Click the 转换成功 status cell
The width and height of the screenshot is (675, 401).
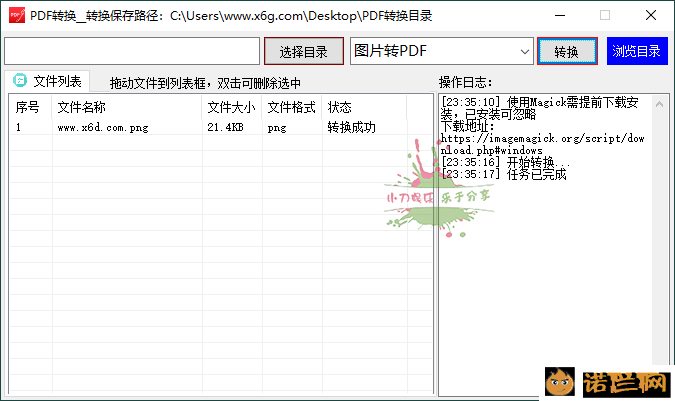click(x=351, y=127)
